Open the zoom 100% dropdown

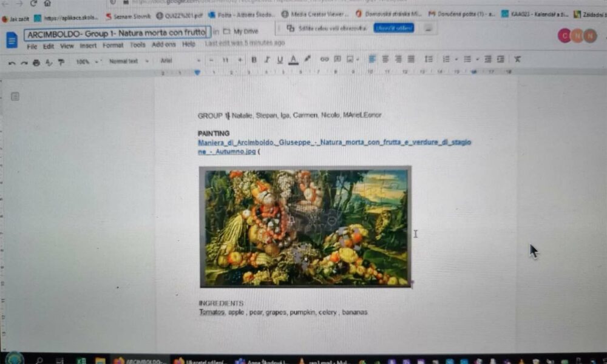pyautogui.click(x=87, y=61)
